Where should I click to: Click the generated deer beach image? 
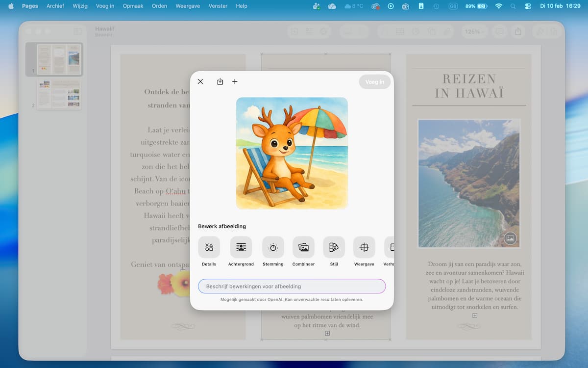coord(292,153)
